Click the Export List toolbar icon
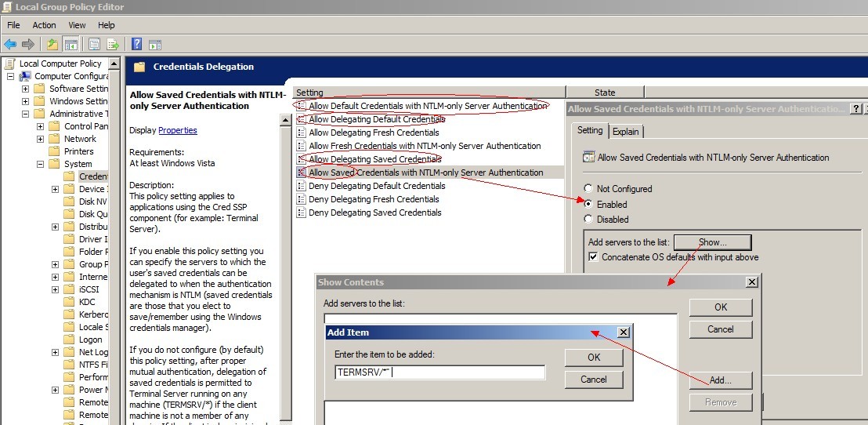The width and height of the screenshot is (868, 425). pos(113,44)
